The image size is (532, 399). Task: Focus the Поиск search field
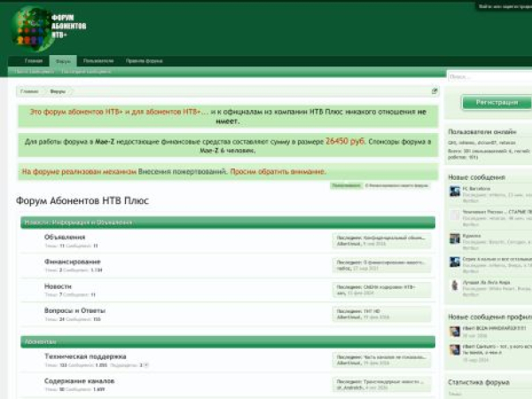coord(490,76)
